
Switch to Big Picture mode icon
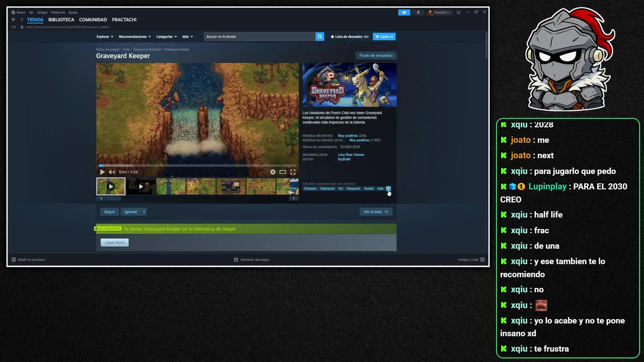[458, 12]
